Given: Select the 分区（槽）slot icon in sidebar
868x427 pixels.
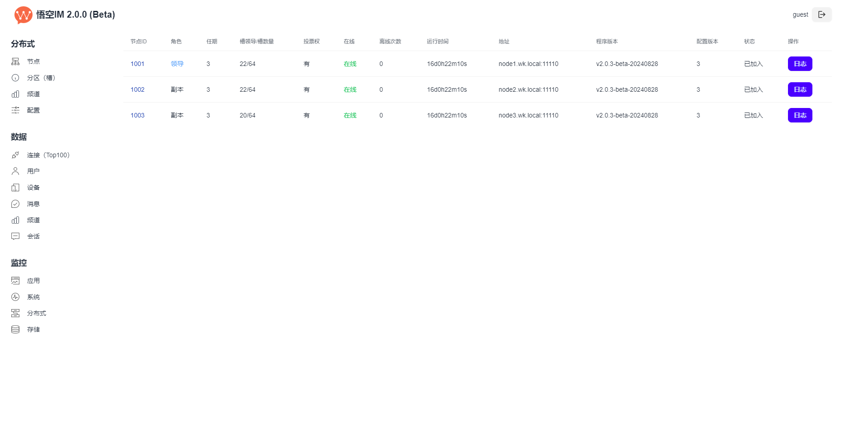Looking at the screenshot, I should coord(15,78).
